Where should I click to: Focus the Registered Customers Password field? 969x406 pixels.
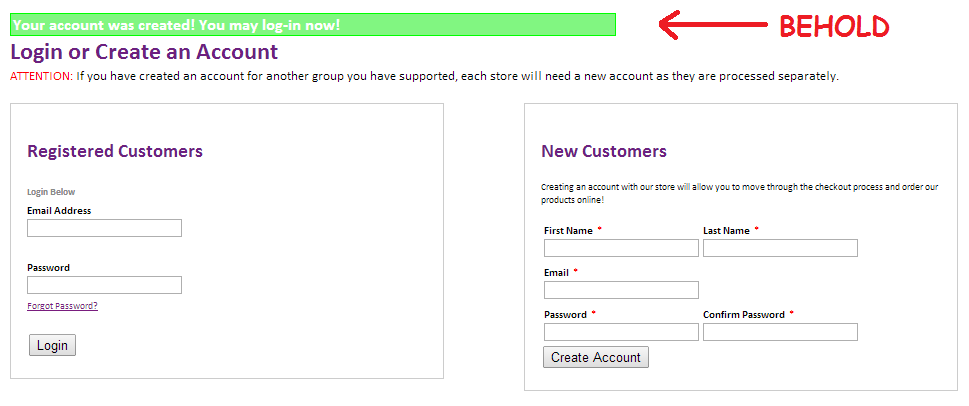pos(104,285)
